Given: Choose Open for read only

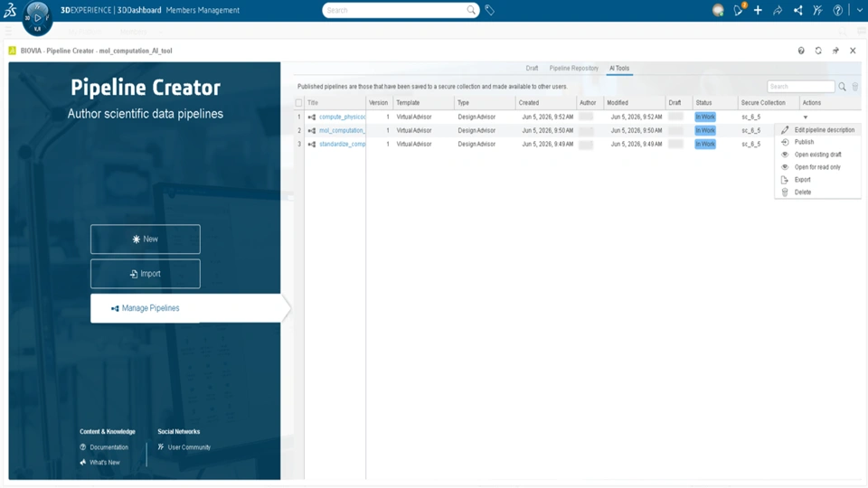Looking at the screenshot, I should pos(818,167).
